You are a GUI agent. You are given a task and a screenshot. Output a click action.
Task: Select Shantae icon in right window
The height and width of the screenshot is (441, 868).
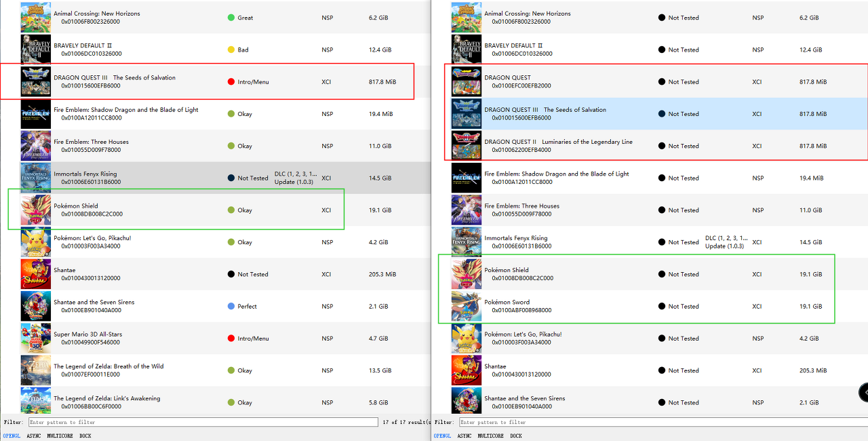tap(466, 370)
